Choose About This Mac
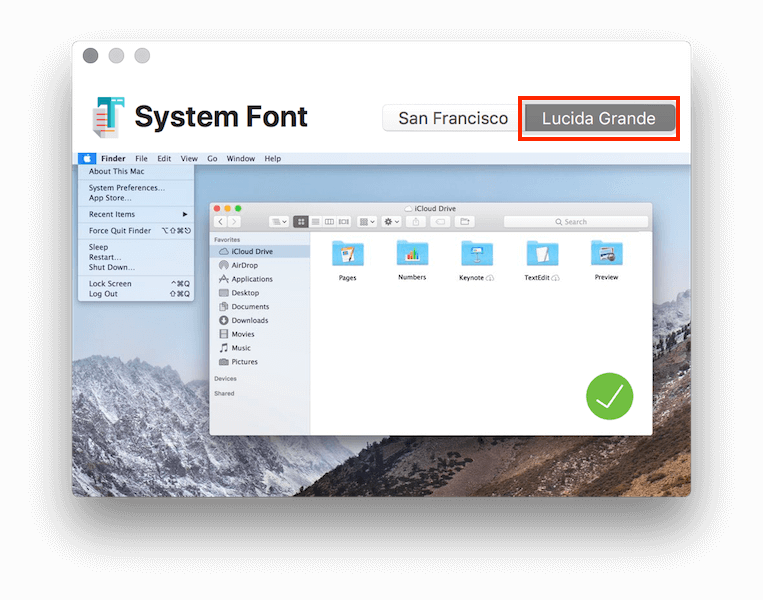763x600 pixels. pos(136,171)
